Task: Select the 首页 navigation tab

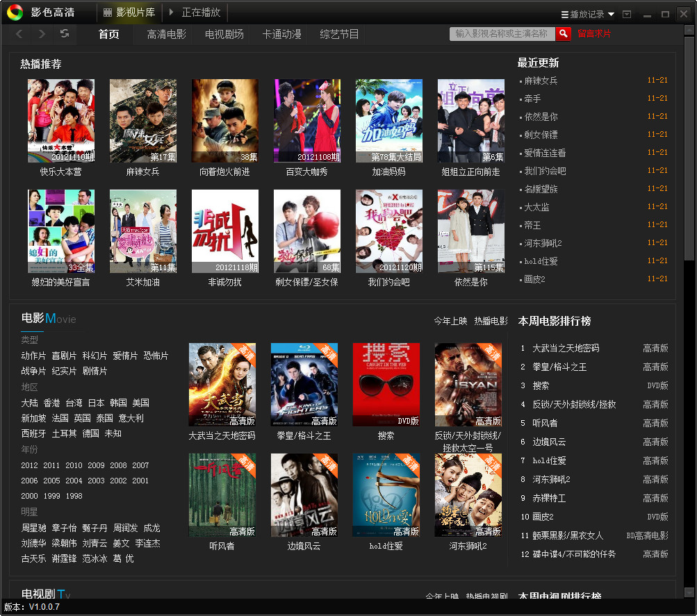Action: [x=108, y=34]
